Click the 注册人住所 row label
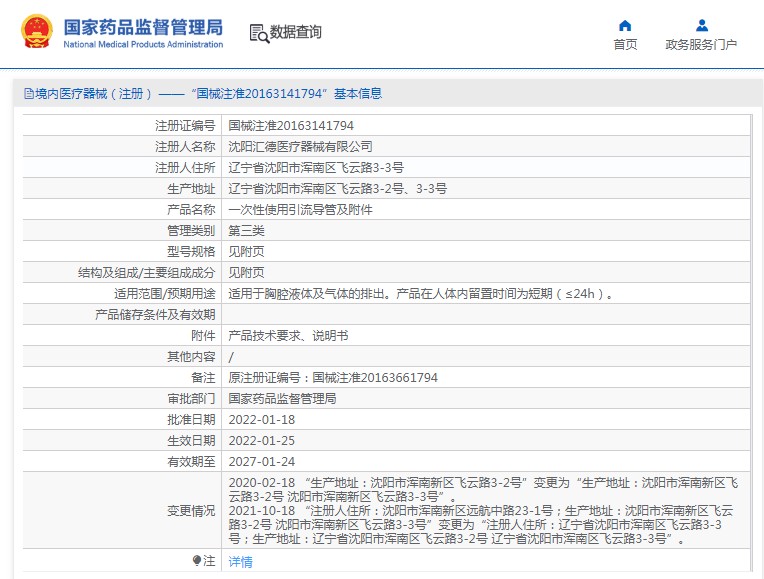 (185, 168)
